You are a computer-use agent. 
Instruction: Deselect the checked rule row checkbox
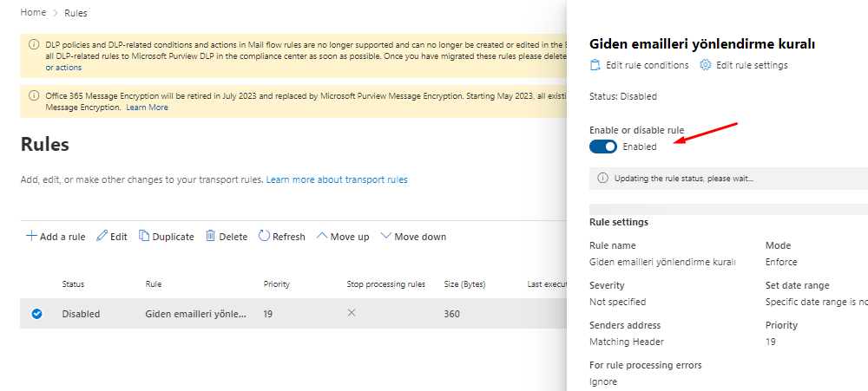pyautogui.click(x=36, y=314)
